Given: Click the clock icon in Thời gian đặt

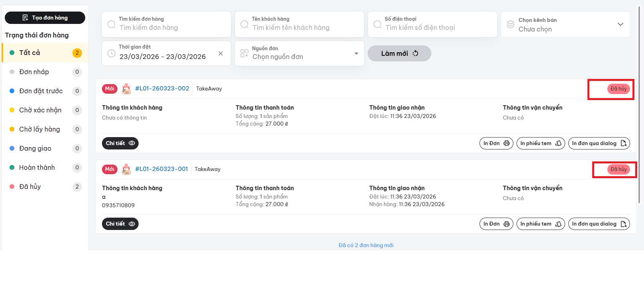Looking at the screenshot, I should tap(112, 53).
